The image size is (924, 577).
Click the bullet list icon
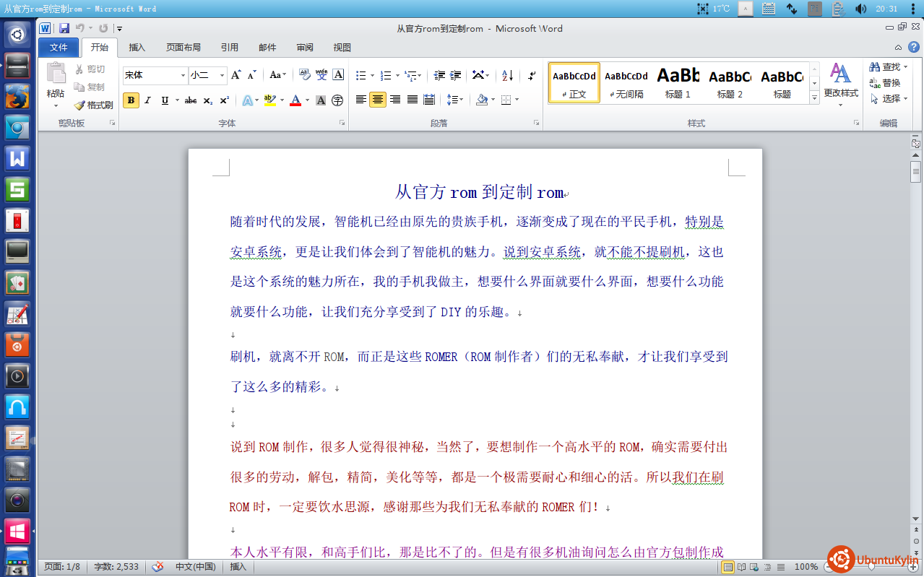tap(361, 75)
